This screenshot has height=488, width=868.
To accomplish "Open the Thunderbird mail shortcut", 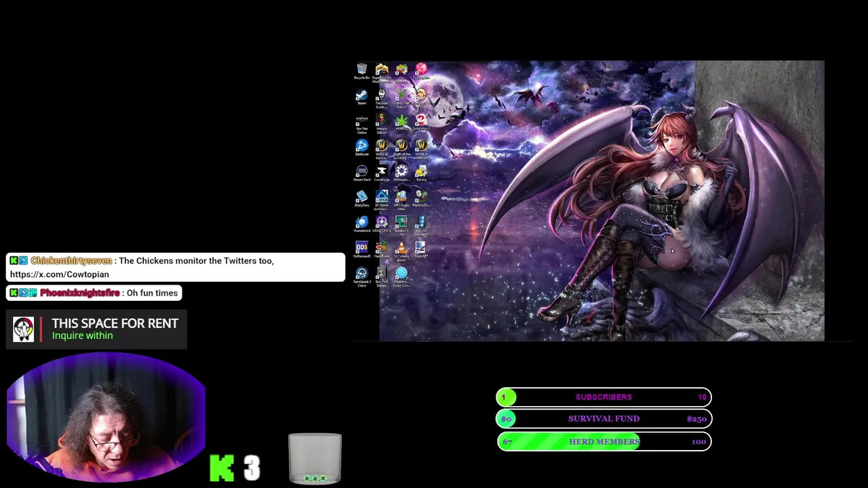I will point(361,224).
